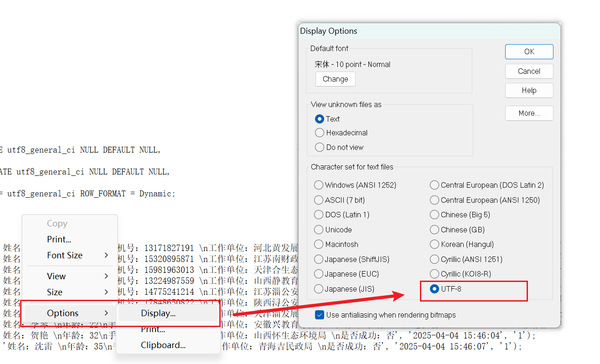Choose the Do not view option
This screenshot has width=600, height=364.
click(x=320, y=148)
